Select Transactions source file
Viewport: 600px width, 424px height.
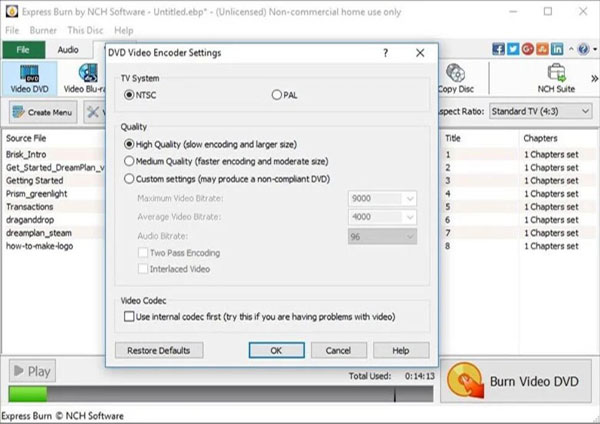[x=29, y=207]
